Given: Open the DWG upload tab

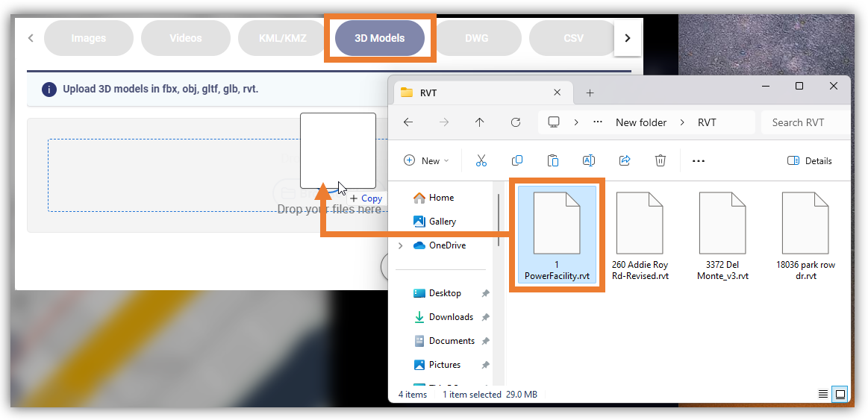Looking at the screenshot, I should pos(477,38).
